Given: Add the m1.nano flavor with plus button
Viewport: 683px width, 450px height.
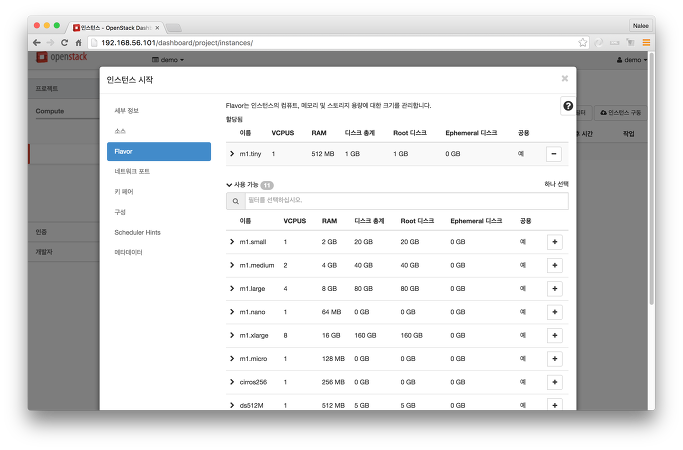Looking at the screenshot, I should (555, 312).
